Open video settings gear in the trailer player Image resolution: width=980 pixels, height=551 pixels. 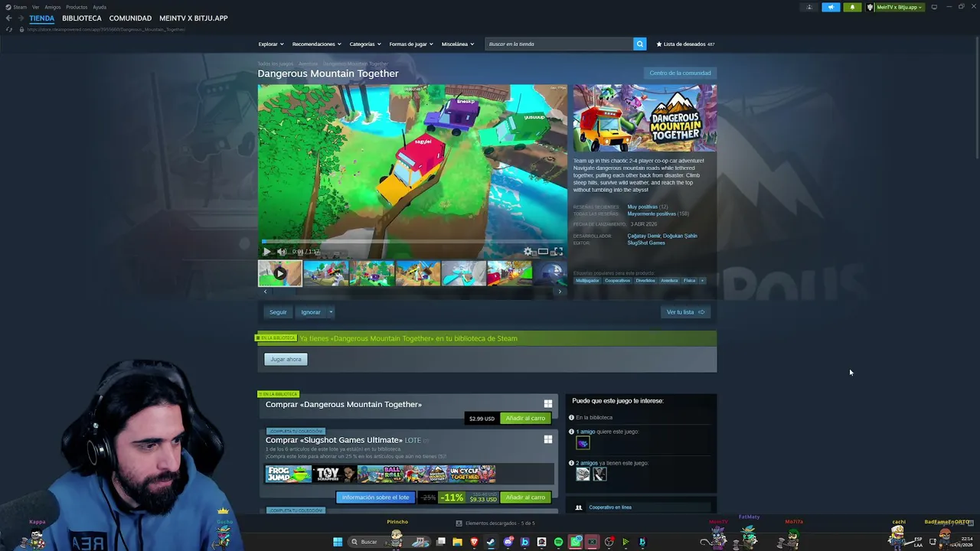tap(528, 252)
